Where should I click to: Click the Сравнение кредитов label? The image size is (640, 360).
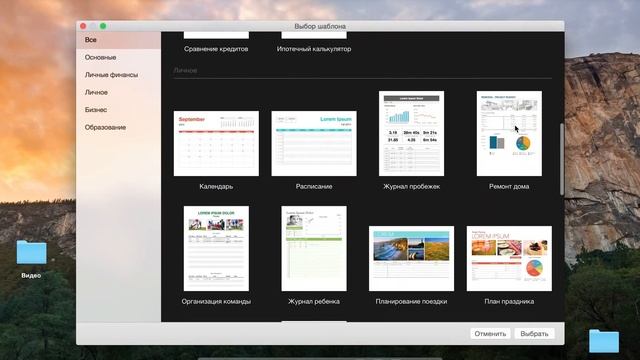click(216, 49)
